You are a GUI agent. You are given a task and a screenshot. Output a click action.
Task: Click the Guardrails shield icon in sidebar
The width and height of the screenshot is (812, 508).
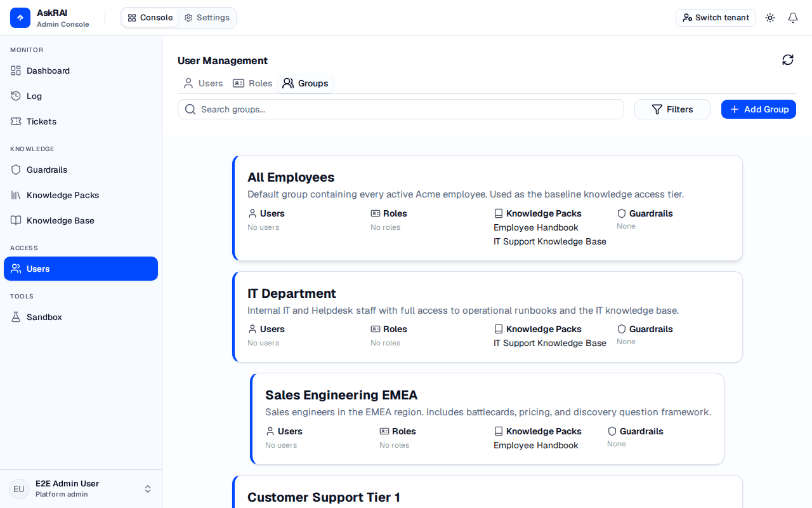(x=16, y=170)
